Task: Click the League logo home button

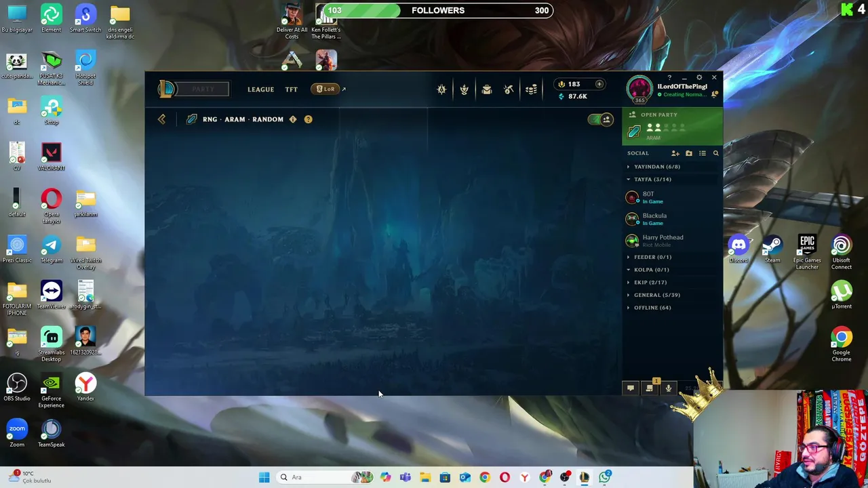Action: (x=167, y=89)
